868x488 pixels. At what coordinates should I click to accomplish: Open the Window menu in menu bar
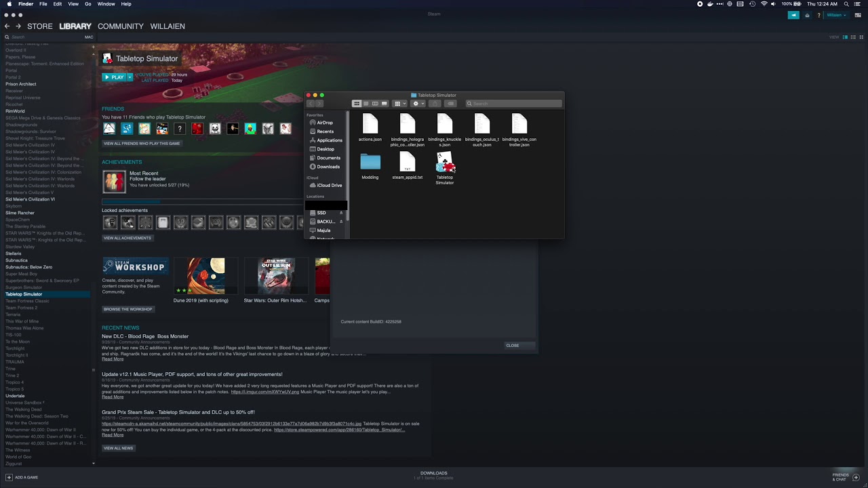(x=106, y=4)
